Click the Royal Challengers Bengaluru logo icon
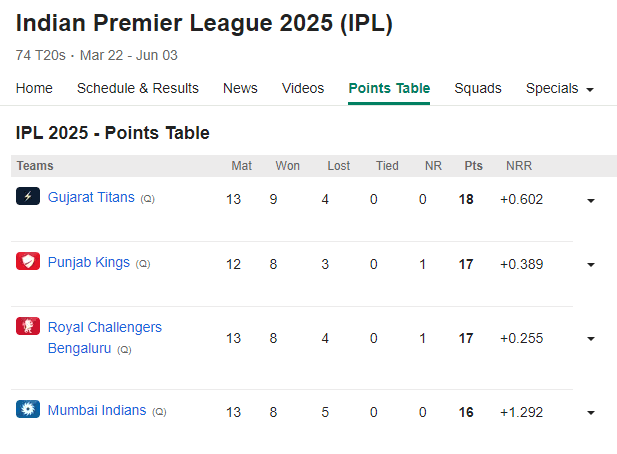The width and height of the screenshot is (617, 454). [x=28, y=326]
